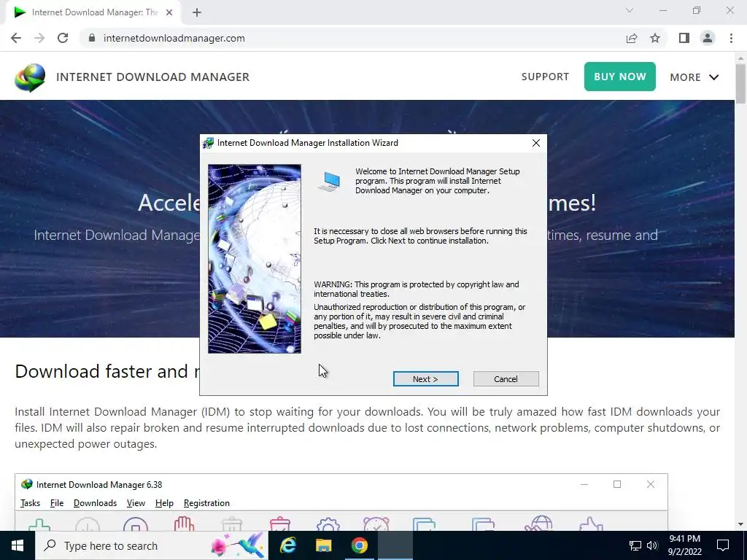Click the Stop icon in IDM toolbar
The image size is (747, 560).
coord(135,525)
